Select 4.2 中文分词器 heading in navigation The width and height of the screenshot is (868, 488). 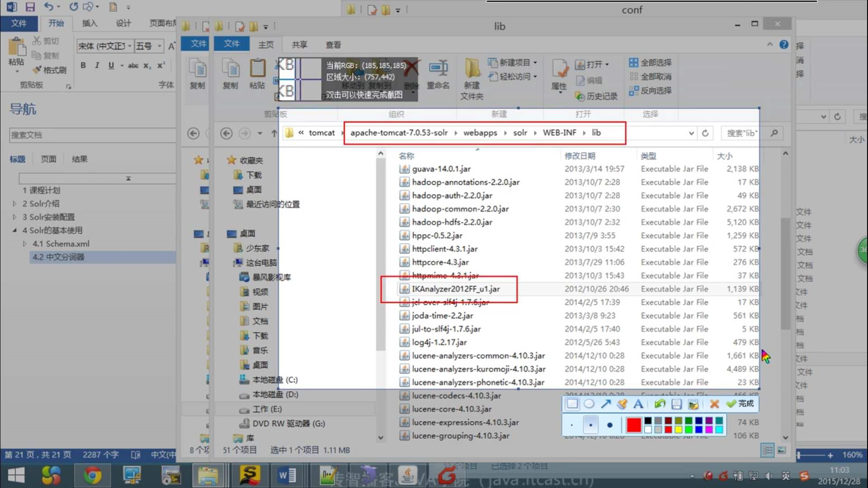click(x=58, y=257)
